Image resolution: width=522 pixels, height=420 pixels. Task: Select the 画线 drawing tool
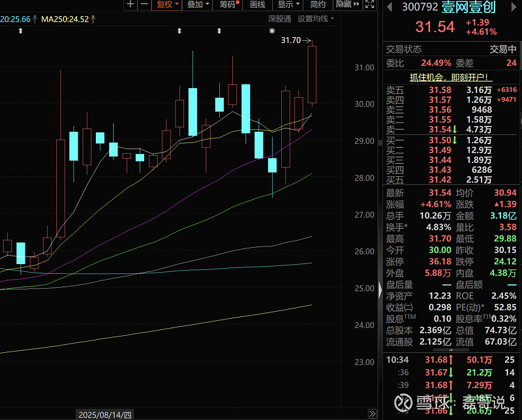pos(257,5)
